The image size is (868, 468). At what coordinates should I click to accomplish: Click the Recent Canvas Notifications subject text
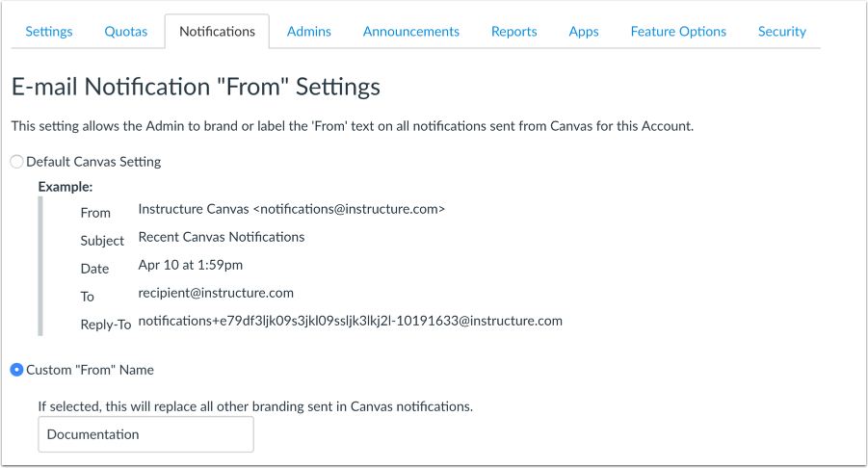(x=222, y=237)
